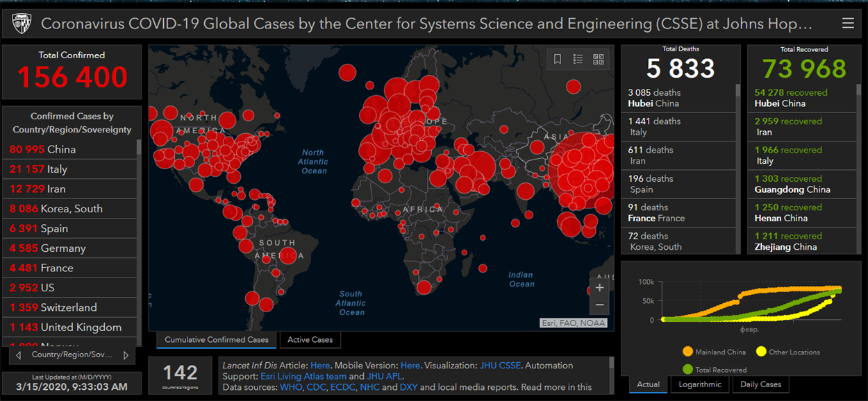868x401 pixels.
Task: Select the Logarithmic chart tab
Action: coord(699,384)
